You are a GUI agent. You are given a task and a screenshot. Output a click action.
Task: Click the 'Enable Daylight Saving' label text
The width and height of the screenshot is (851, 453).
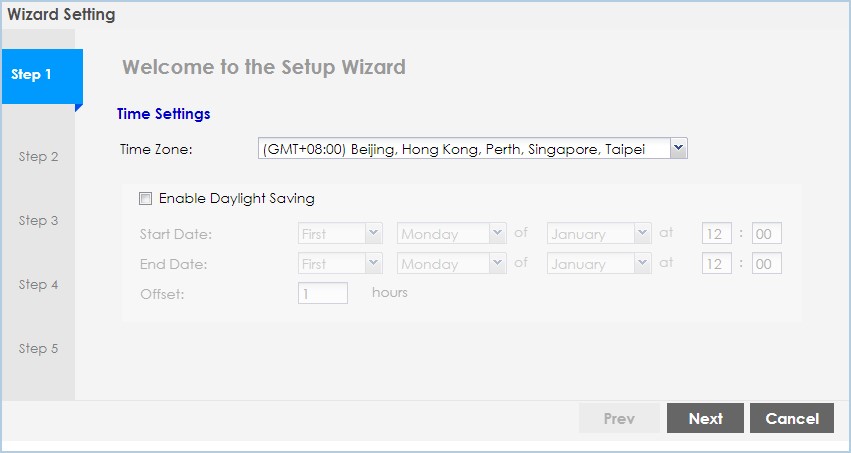[x=237, y=199]
